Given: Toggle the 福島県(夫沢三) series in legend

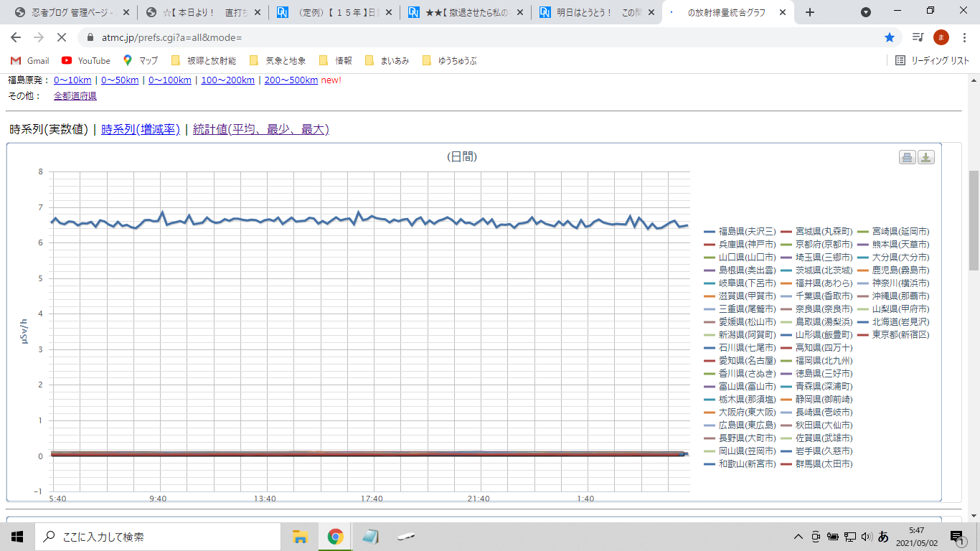Looking at the screenshot, I should pyautogui.click(x=740, y=232).
